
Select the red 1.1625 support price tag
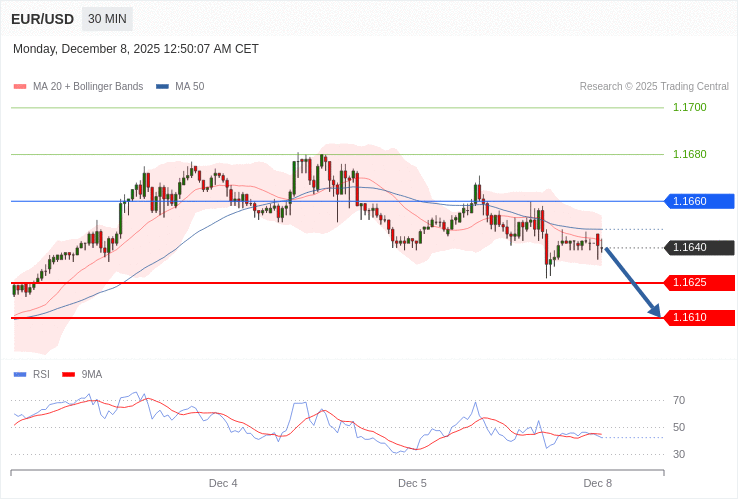(698, 283)
